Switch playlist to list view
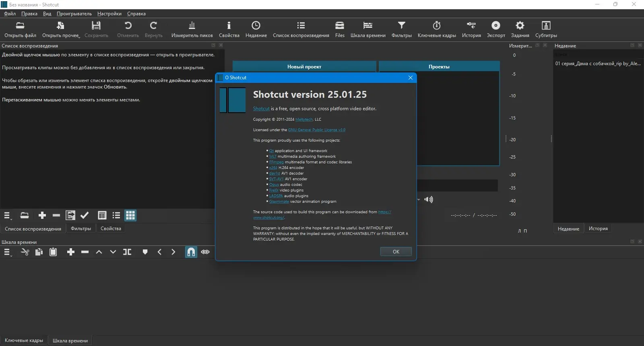This screenshot has width=644, height=346. 116,216
